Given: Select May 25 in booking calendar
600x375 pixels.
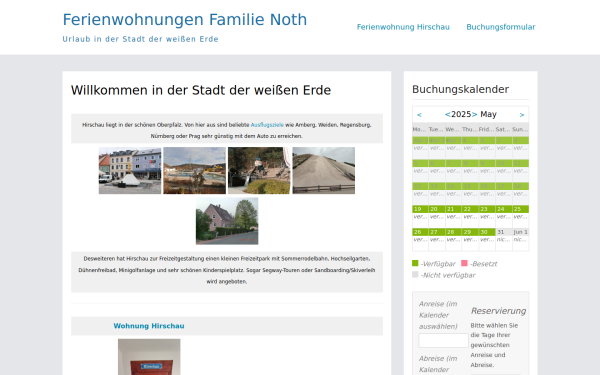Looking at the screenshot, I should pyautogui.click(x=520, y=217).
